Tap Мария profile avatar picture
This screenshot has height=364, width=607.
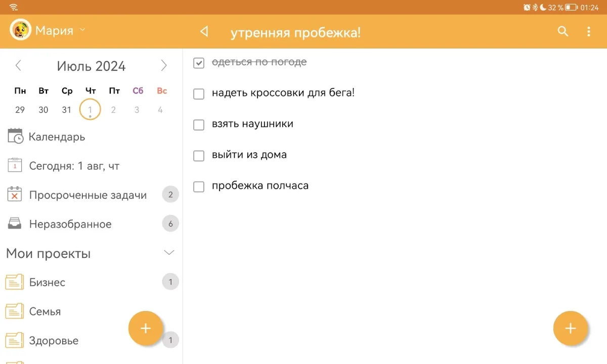tap(21, 30)
